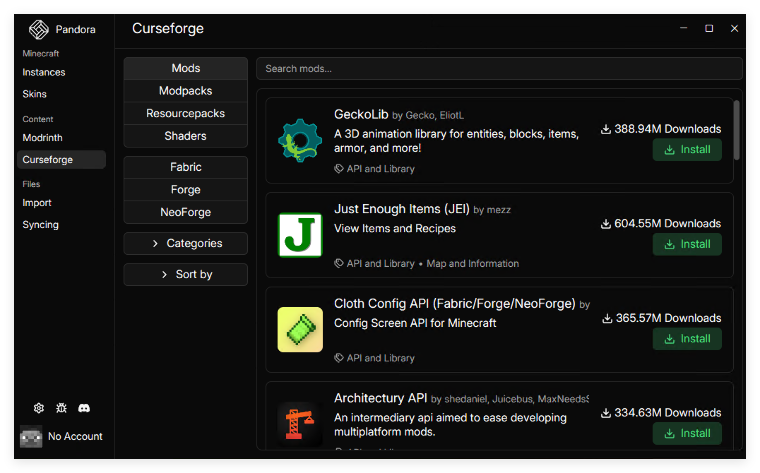Click '604.55M Downloads' text

click(x=667, y=223)
